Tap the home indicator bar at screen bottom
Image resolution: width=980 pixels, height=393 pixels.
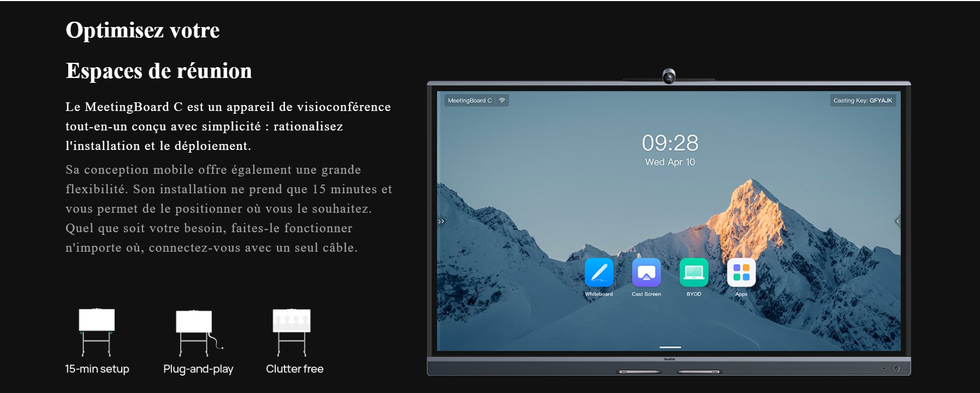click(670, 347)
